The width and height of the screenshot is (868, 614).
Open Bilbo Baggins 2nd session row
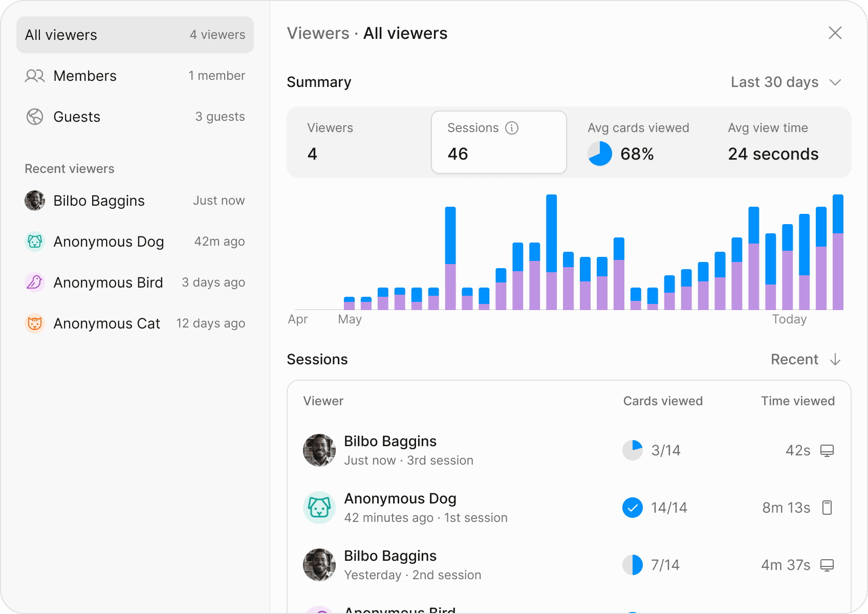(x=569, y=565)
